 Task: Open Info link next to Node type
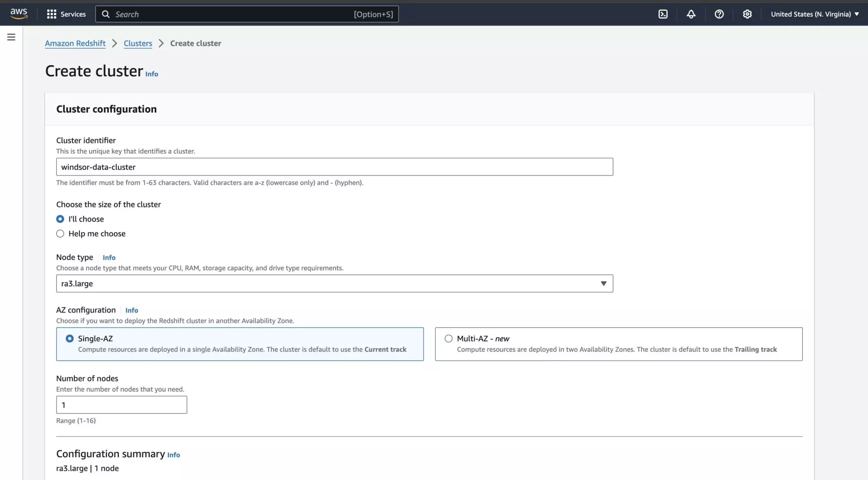point(109,258)
